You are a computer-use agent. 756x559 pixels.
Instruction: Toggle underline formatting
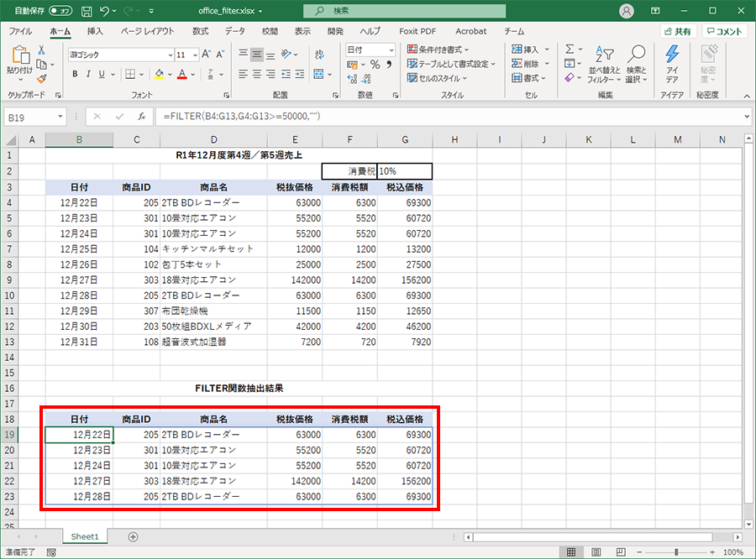pyautogui.click(x=102, y=74)
